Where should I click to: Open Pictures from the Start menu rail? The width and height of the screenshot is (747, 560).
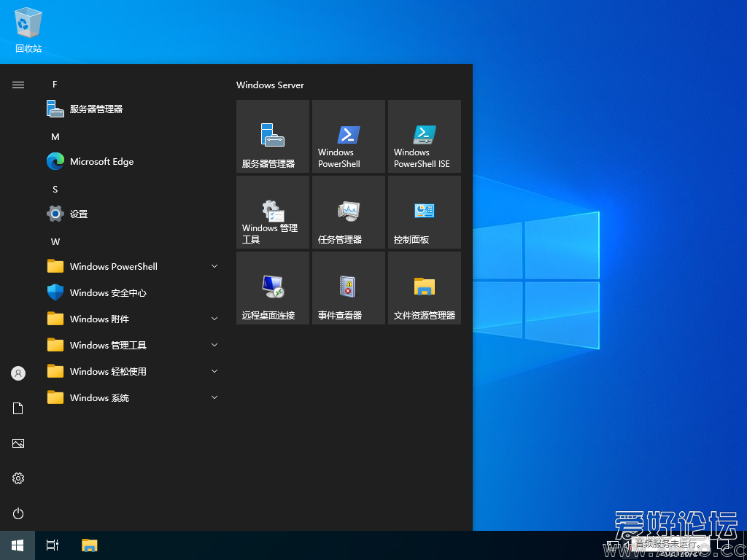coord(18,443)
